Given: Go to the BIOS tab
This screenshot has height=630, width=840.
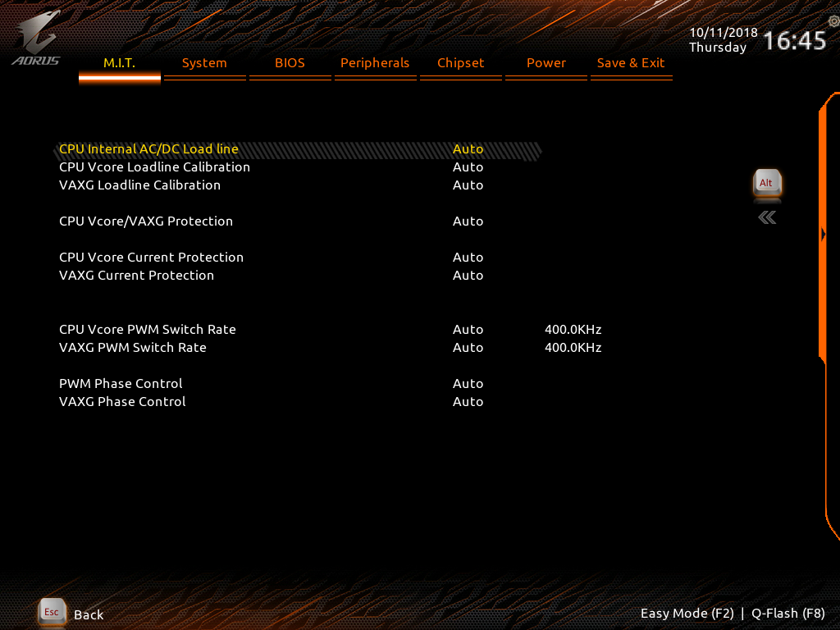Looking at the screenshot, I should click(290, 63).
